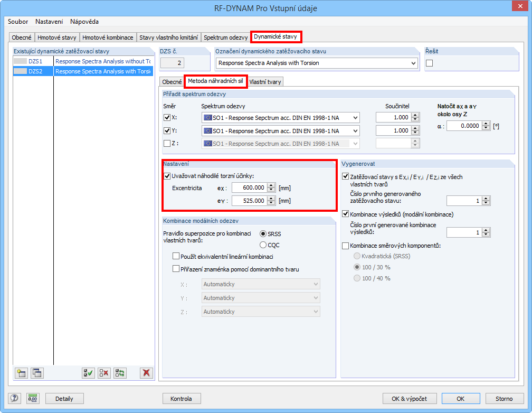Switch to the Vlastní tvary sub-tab

[265, 82]
